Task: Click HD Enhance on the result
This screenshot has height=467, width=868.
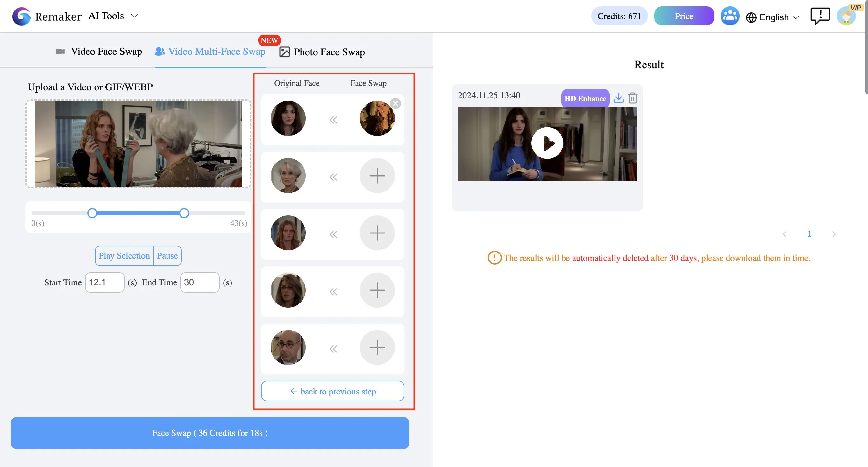Action: point(585,98)
